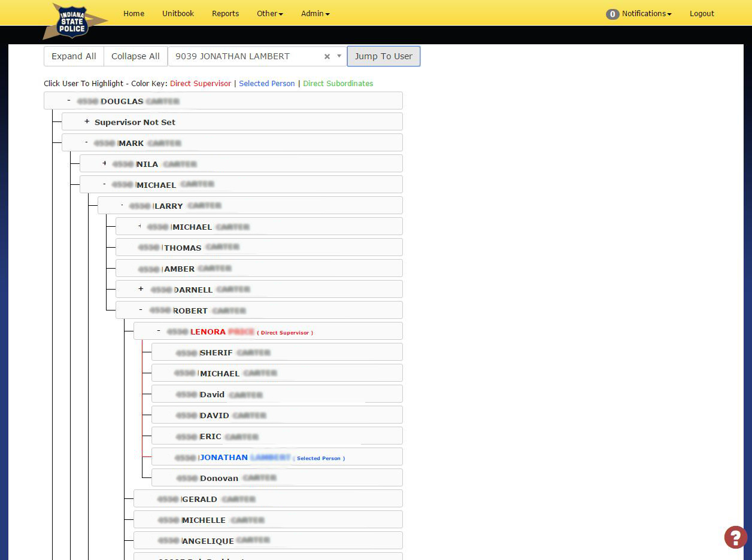
Task: Clear the selected user with the x icon
Action: pos(327,57)
